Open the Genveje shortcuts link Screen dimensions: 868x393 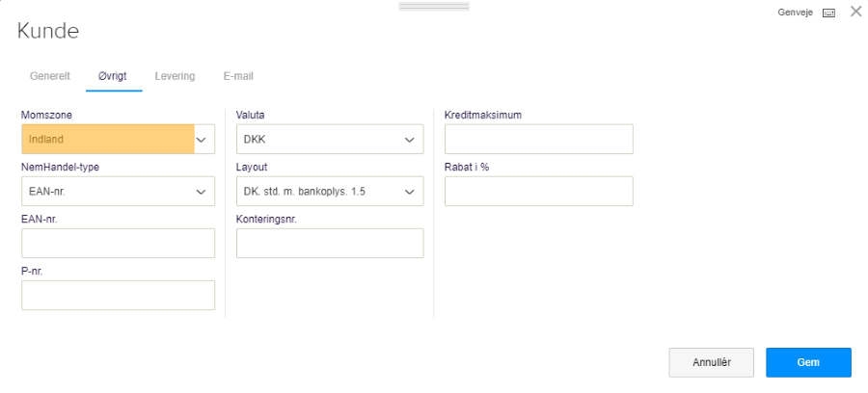(x=797, y=13)
